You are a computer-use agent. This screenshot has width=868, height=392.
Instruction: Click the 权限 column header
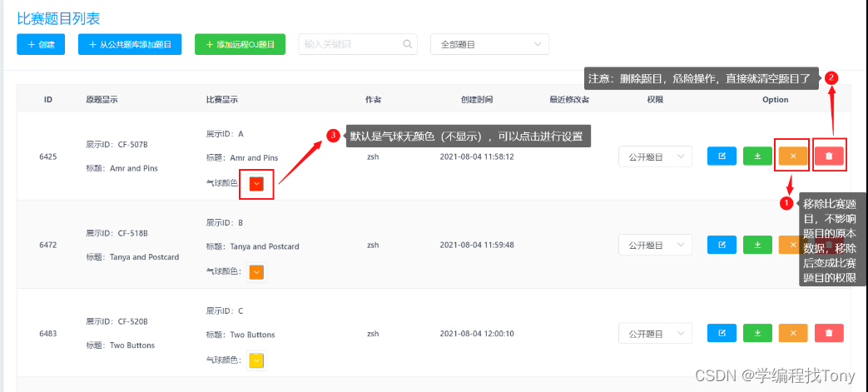pos(655,100)
